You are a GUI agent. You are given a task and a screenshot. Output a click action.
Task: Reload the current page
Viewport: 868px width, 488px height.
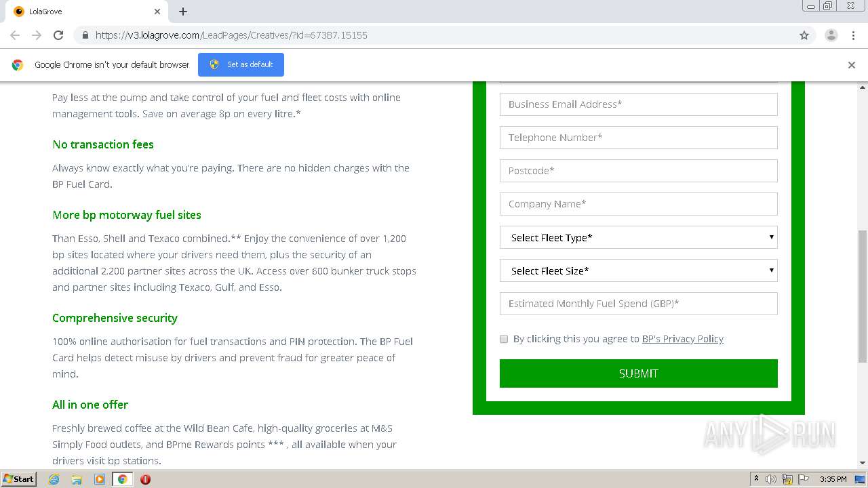(x=58, y=35)
